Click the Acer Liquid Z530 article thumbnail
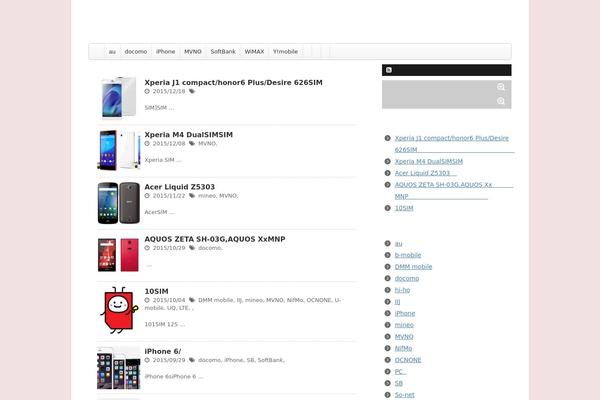Screen dimensions: 600x400 (119, 202)
